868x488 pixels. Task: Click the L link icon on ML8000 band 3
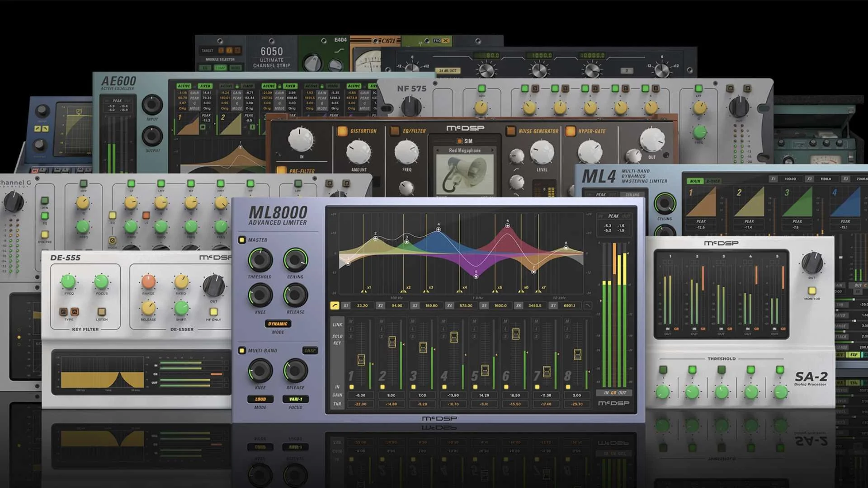coord(413,328)
